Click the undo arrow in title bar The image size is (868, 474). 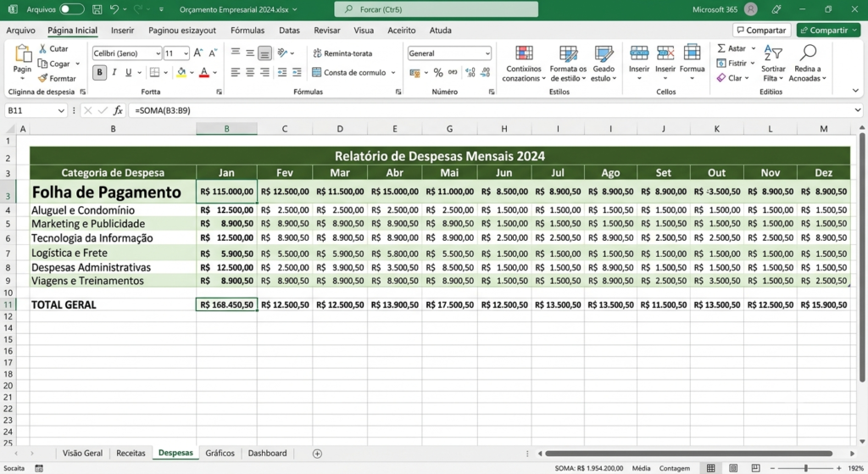click(114, 9)
